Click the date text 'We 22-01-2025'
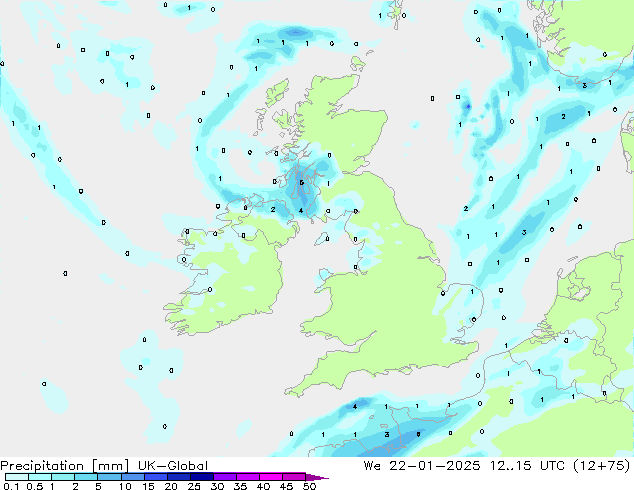Screen dimensions: 634x490 coord(421,466)
